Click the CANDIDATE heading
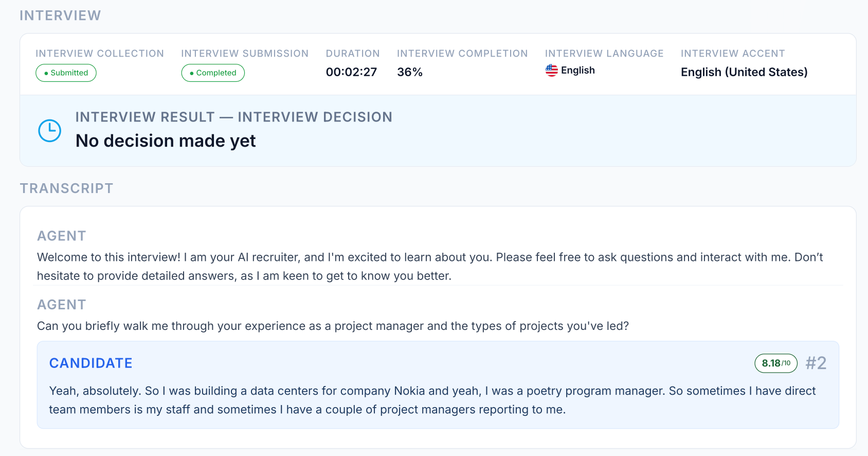The height and width of the screenshot is (456, 868). click(91, 363)
